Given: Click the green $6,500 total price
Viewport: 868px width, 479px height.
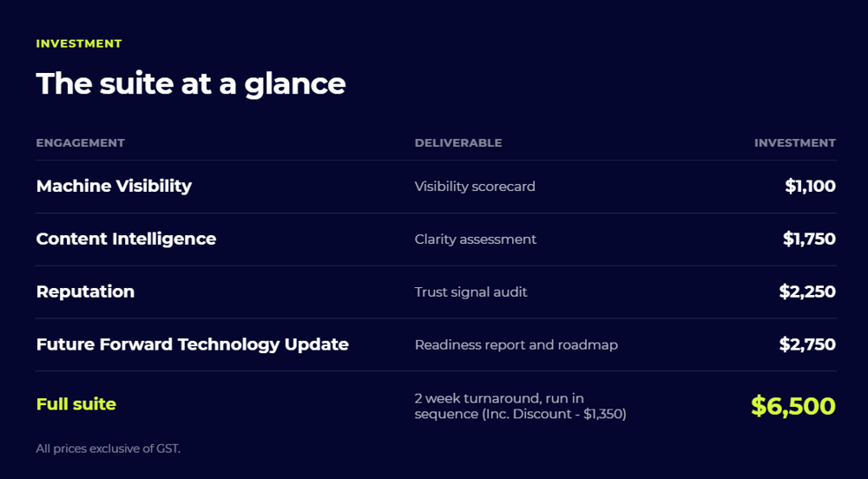Looking at the screenshot, I should [792, 406].
